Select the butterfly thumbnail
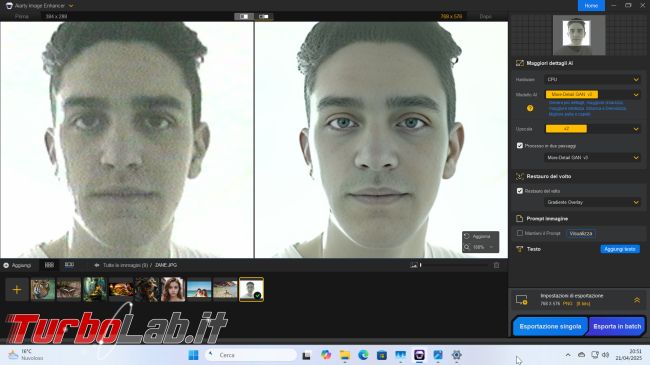 pos(69,290)
